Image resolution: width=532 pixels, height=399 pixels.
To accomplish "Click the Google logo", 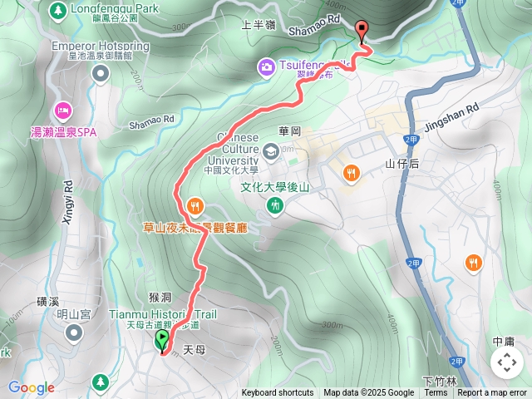I will click(32, 387).
